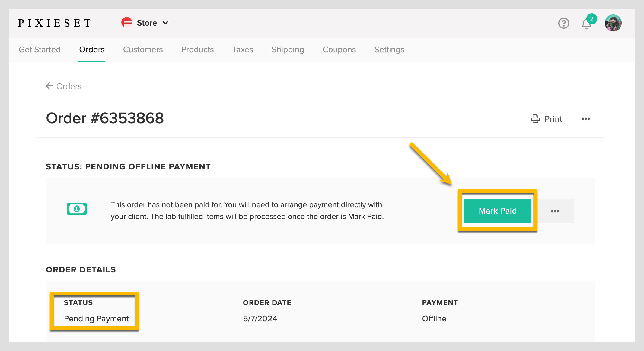
Task: Open the notification count badge
Action: click(592, 19)
